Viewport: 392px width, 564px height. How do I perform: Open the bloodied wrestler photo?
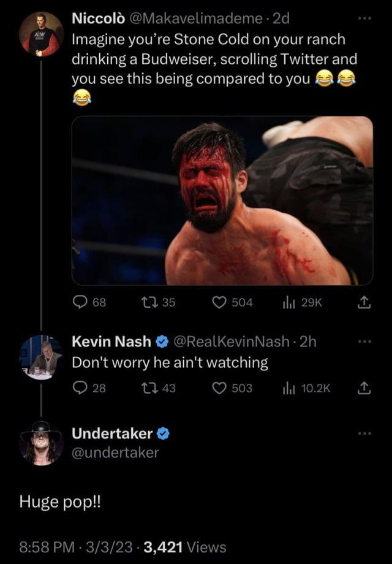[x=222, y=200]
